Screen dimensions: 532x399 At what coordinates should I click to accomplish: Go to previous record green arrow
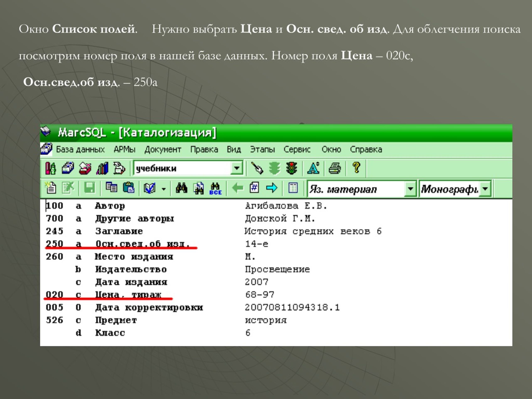(x=238, y=188)
